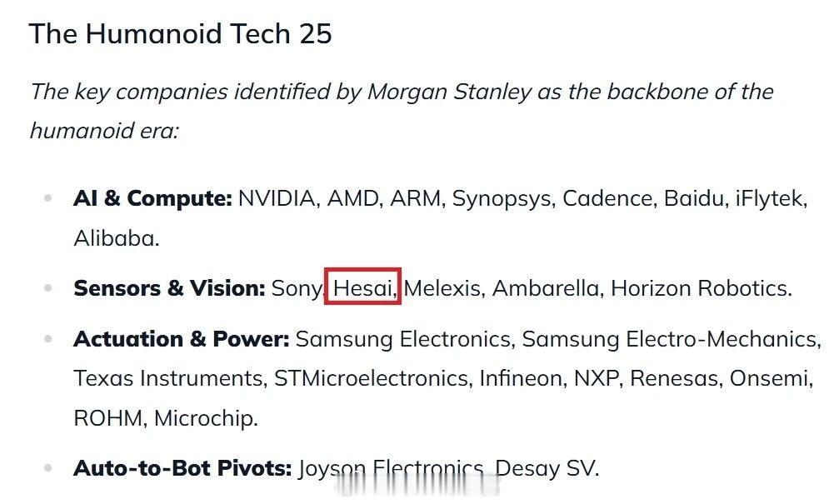Click the Ambarella company name
The height and width of the screenshot is (504, 839).
tap(546, 288)
